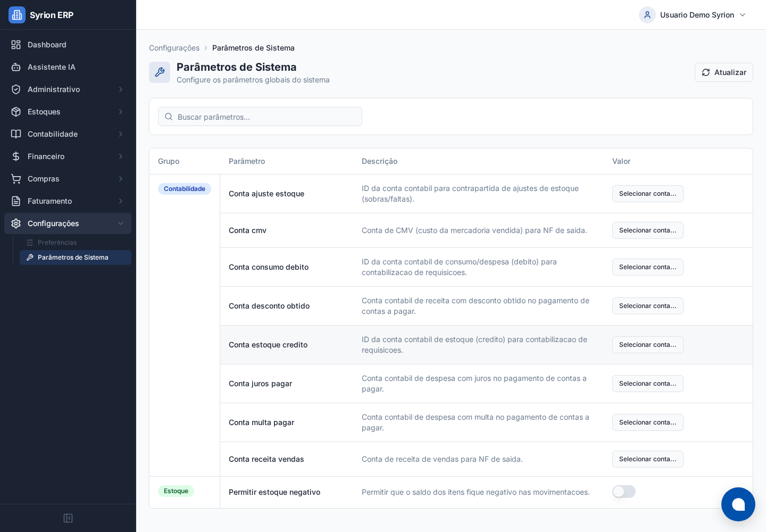Click the Syrion ERP logo icon
The height and width of the screenshot is (532, 766).
click(x=17, y=15)
